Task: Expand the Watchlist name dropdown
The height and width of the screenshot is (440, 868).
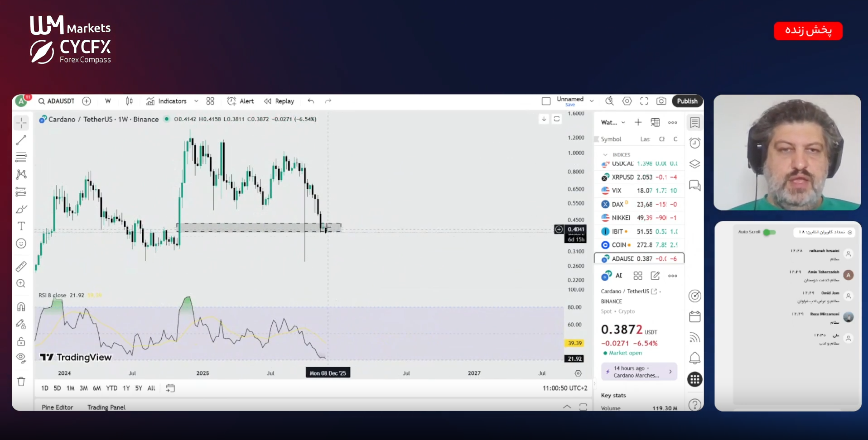Action: 623,122
